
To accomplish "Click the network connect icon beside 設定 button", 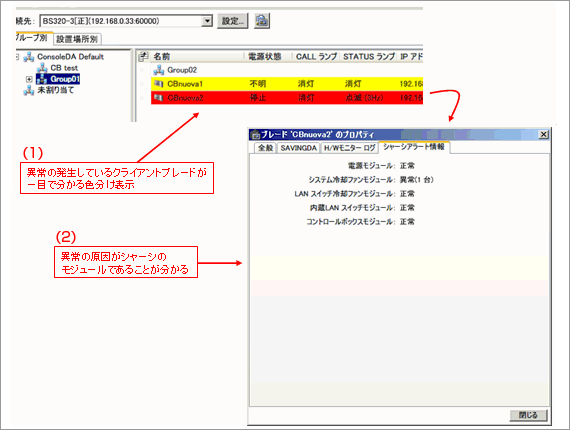I will 262,21.
